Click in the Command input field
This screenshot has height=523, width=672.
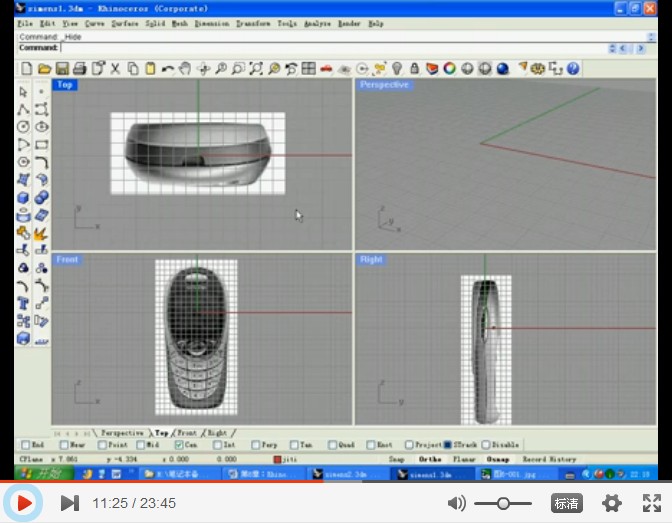tap(333, 48)
